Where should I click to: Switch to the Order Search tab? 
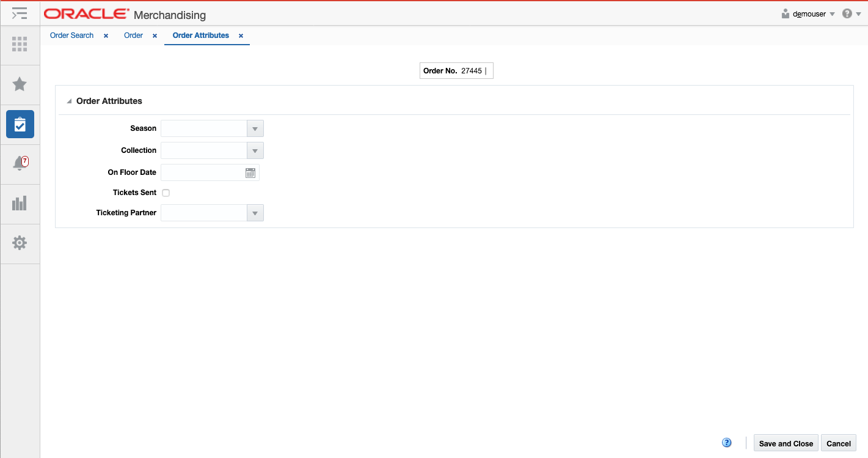point(71,35)
